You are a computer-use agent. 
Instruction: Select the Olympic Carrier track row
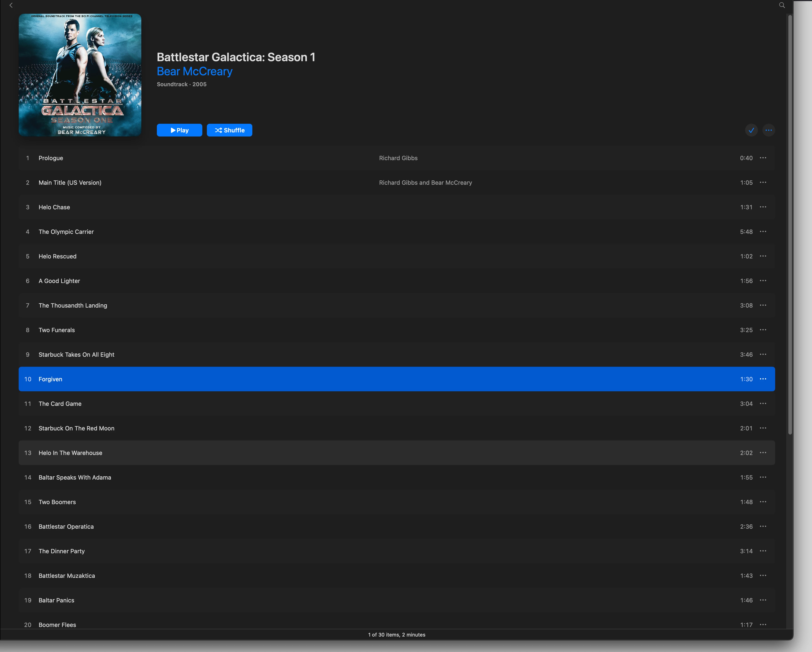(x=66, y=232)
